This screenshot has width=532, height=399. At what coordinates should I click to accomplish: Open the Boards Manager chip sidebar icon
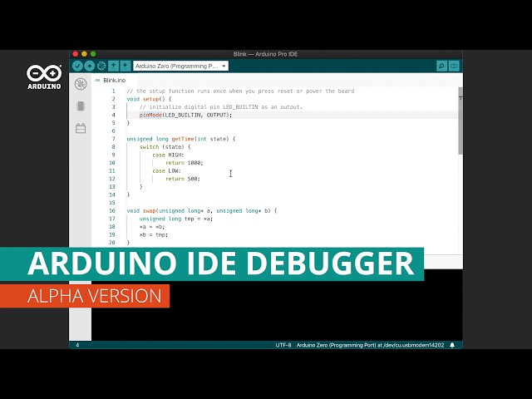coord(81,106)
